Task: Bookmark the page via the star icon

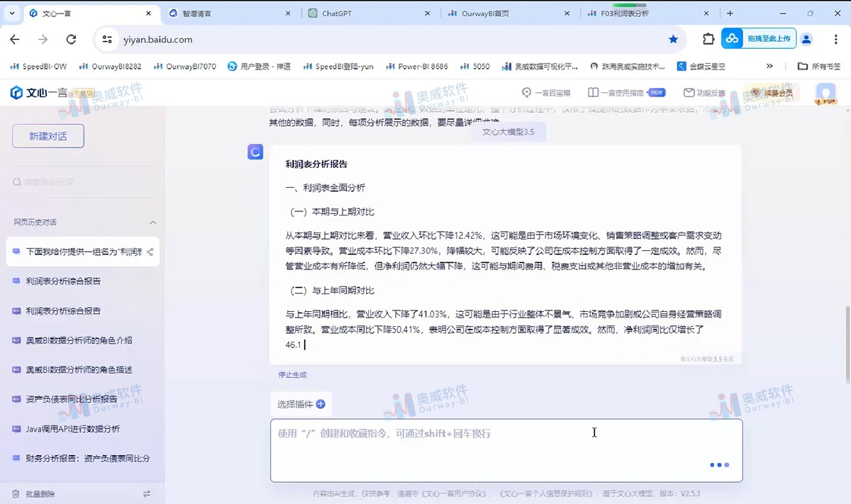Action: click(x=673, y=40)
